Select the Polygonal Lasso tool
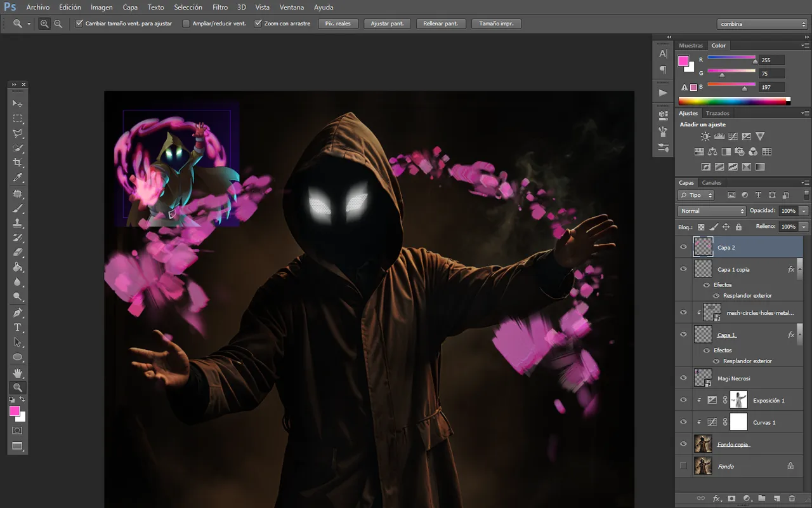This screenshot has width=812, height=508. click(x=18, y=133)
